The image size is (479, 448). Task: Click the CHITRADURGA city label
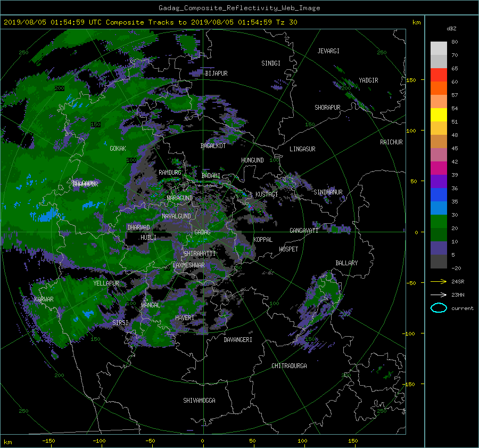click(290, 366)
